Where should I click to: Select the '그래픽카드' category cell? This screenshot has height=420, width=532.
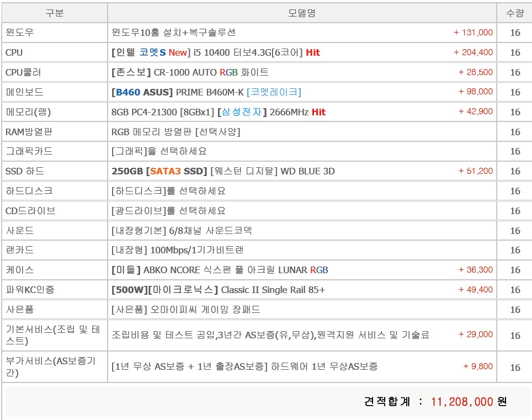(x=55, y=151)
